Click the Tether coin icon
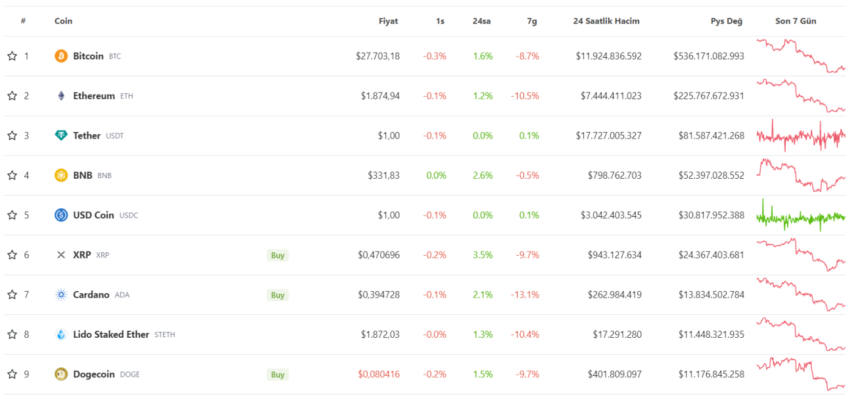Viewport: 868px width, 395px height. 61,136
